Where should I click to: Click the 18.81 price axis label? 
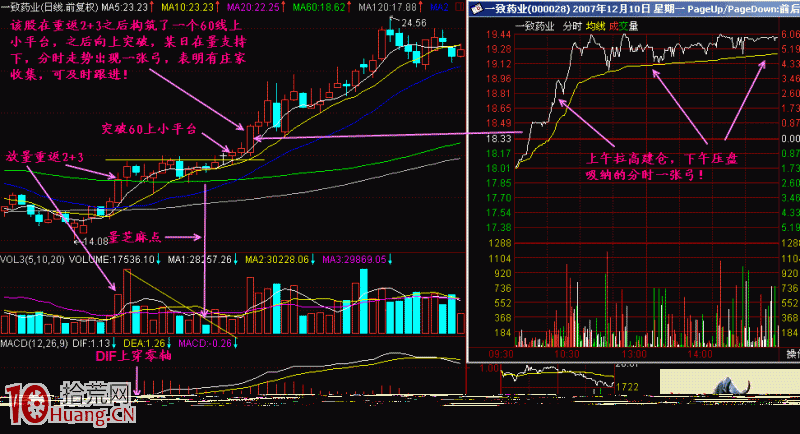[x=498, y=93]
